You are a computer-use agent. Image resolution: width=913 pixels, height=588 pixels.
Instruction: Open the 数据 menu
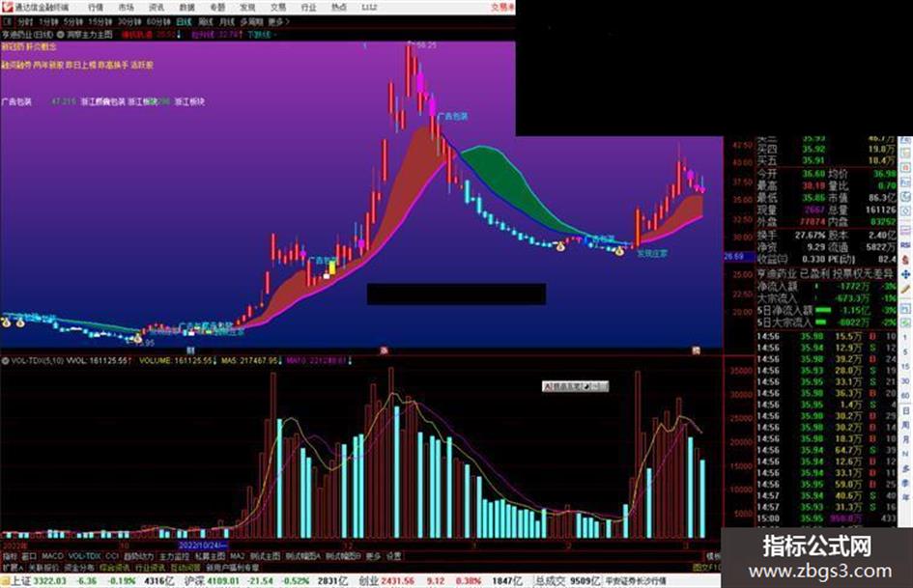pyautogui.click(x=186, y=8)
